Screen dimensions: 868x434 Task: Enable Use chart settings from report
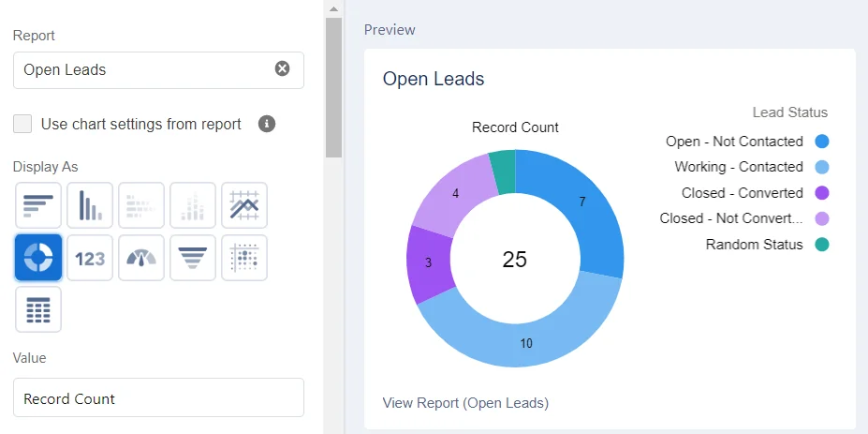[22, 124]
